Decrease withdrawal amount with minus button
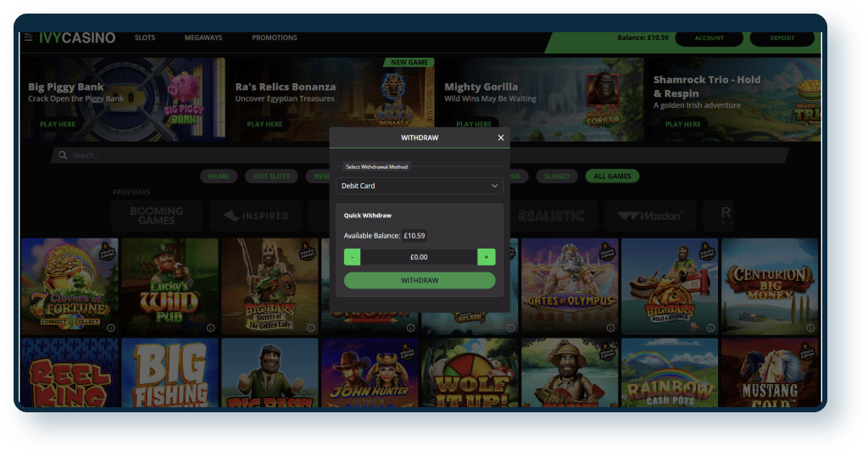The height and width of the screenshot is (453, 868). coord(353,257)
